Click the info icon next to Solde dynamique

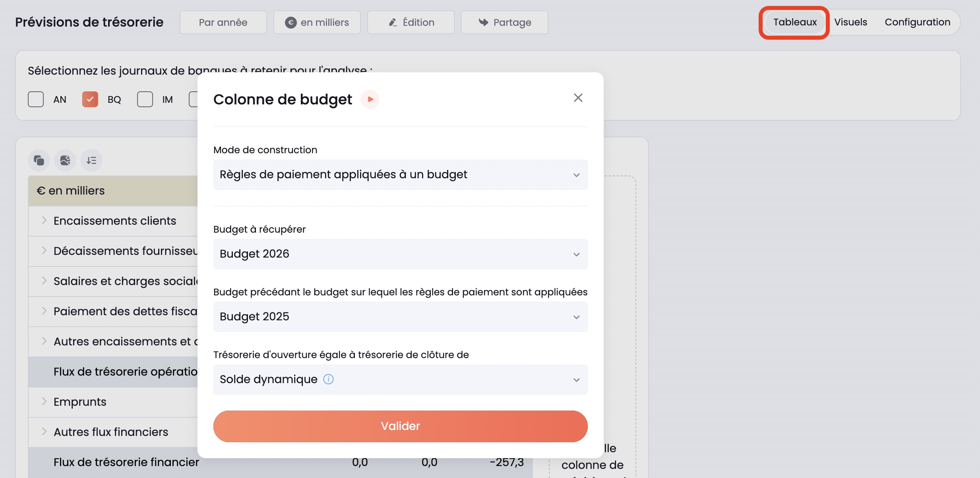328,380
